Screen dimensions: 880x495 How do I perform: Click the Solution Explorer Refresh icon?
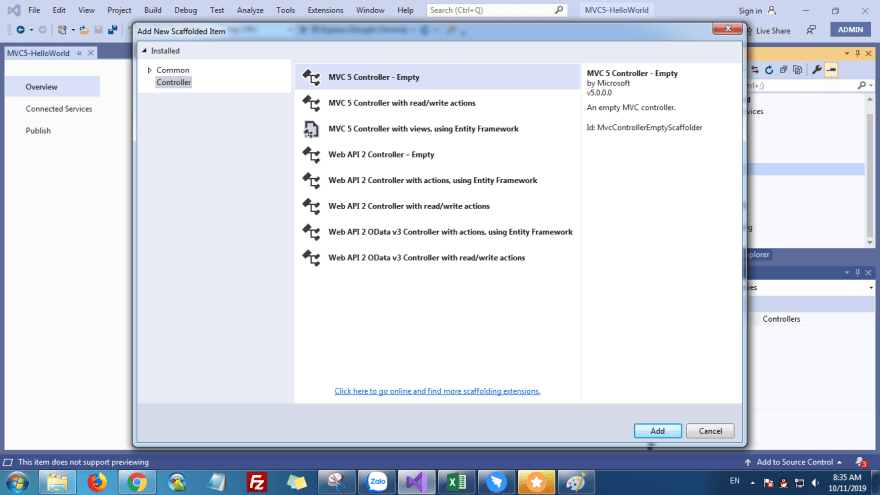click(x=769, y=70)
